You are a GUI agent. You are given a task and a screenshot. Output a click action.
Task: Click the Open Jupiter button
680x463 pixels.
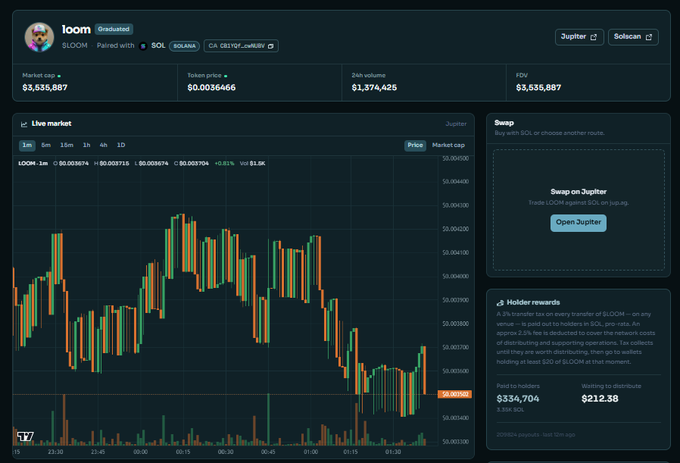click(579, 223)
